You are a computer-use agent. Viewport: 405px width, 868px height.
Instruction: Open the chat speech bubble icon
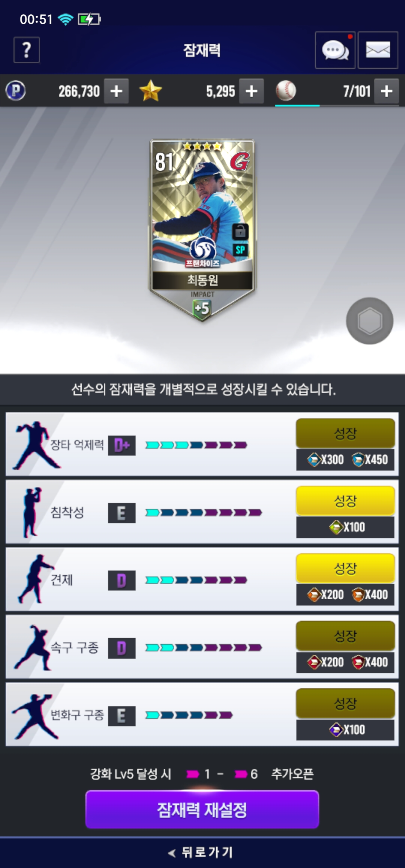pos(335,50)
